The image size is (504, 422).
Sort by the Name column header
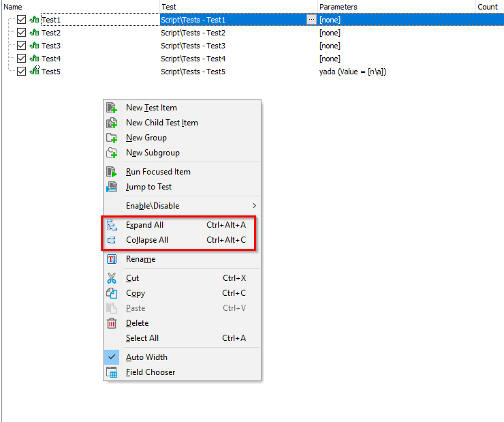pos(14,7)
